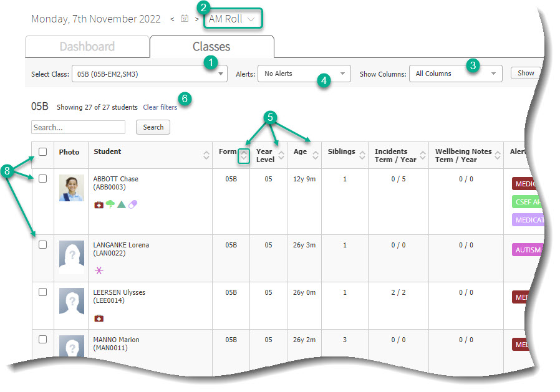
Task: Tick checkbox for LANGANKE Lorena
Action: tap(42, 244)
